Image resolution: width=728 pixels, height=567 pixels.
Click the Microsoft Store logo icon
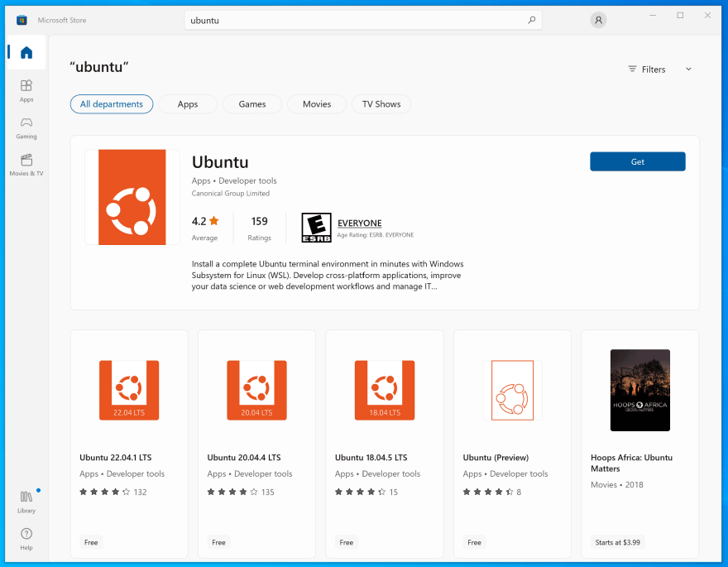[x=22, y=20]
